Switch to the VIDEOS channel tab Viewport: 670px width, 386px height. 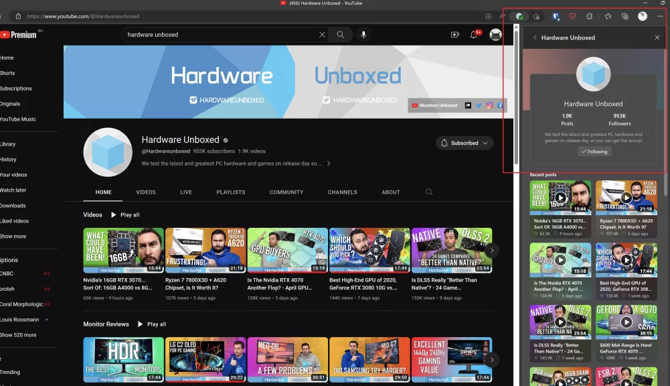(146, 192)
